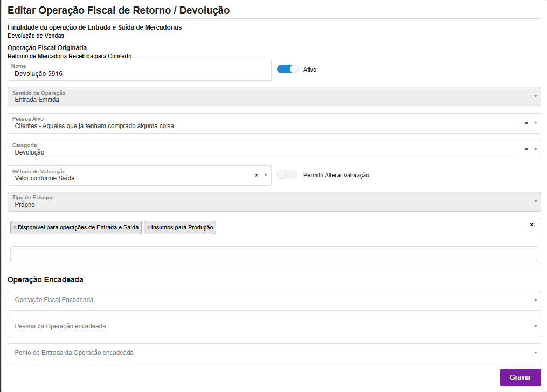Remove 'Disponível para operações de Entrada e Saída' tag
547x392 pixels.
(15, 228)
